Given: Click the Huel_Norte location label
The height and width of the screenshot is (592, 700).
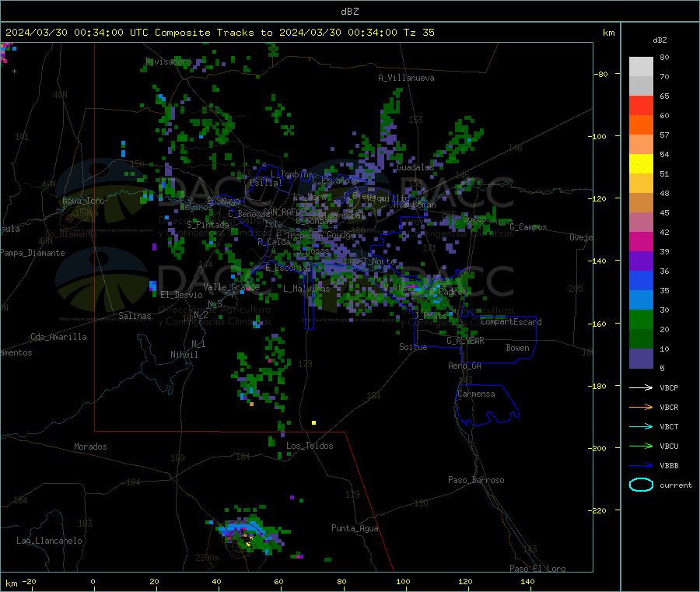Looking at the screenshot, I should click(370, 261).
